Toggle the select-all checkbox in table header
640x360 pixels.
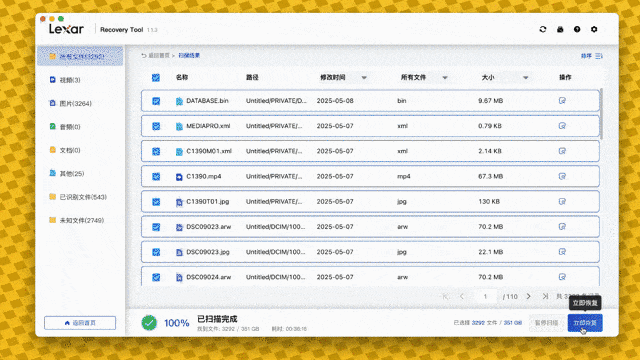(x=156, y=78)
